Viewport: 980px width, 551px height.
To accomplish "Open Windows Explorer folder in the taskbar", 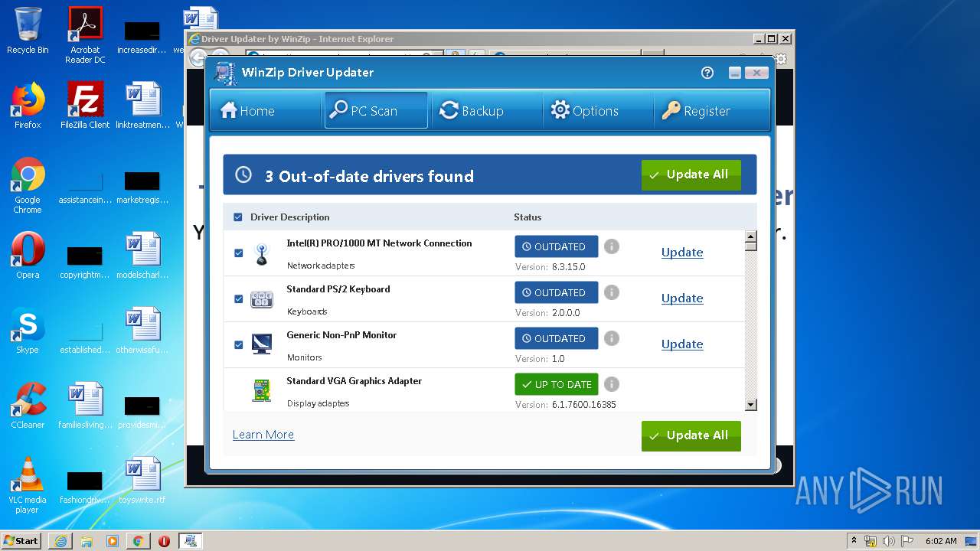I will [x=87, y=540].
